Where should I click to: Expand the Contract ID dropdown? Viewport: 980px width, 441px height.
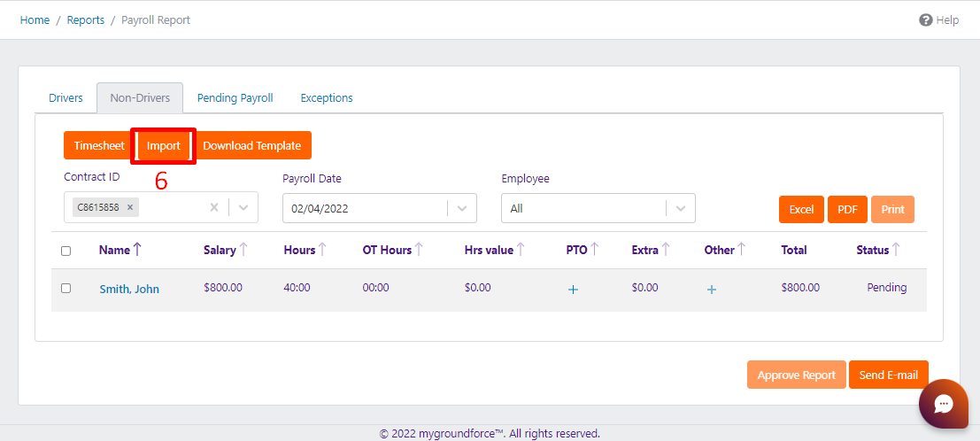(243, 207)
